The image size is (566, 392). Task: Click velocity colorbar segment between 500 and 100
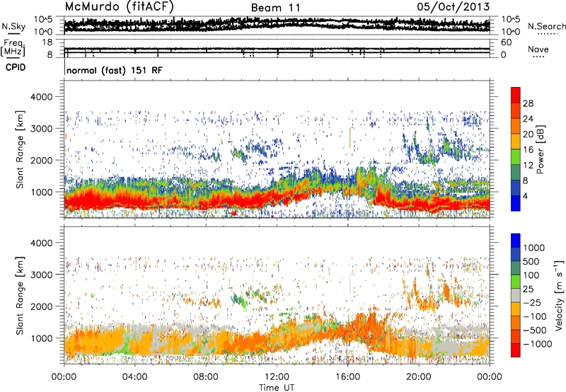pos(516,268)
